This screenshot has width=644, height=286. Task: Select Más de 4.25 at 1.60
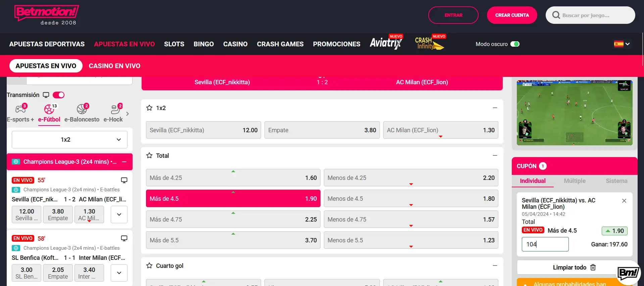tap(233, 178)
